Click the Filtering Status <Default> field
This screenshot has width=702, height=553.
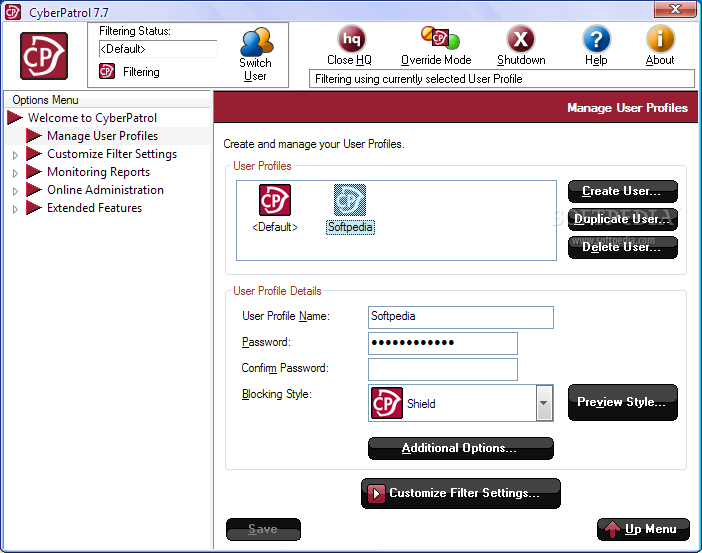point(158,49)
